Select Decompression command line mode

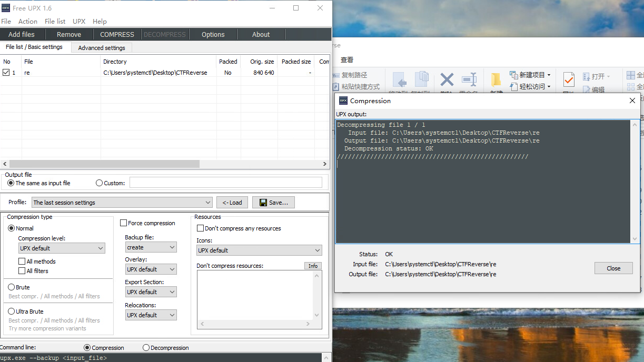[x=146, y=348]
